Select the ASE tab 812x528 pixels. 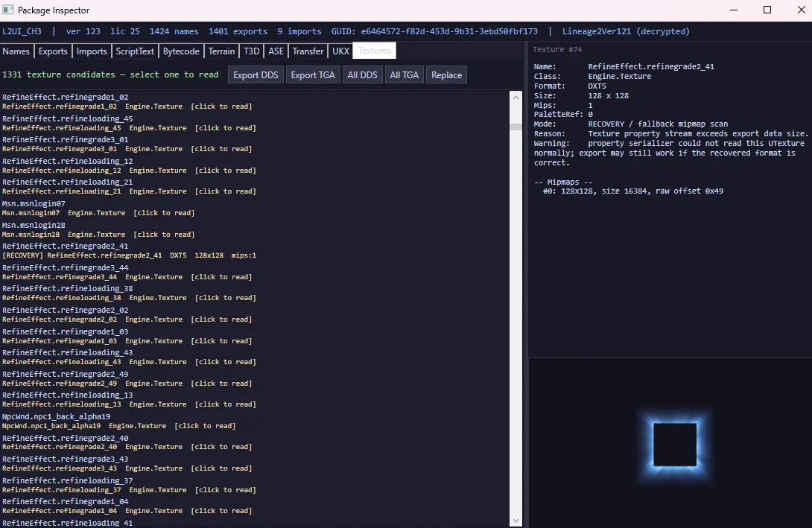[x=276, y=51]
